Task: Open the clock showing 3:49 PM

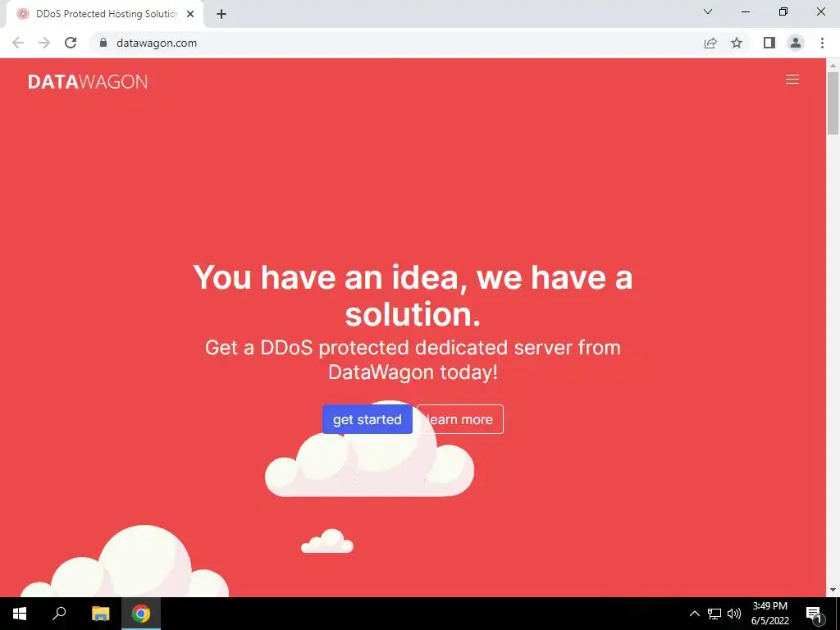Action: (769, 614)
